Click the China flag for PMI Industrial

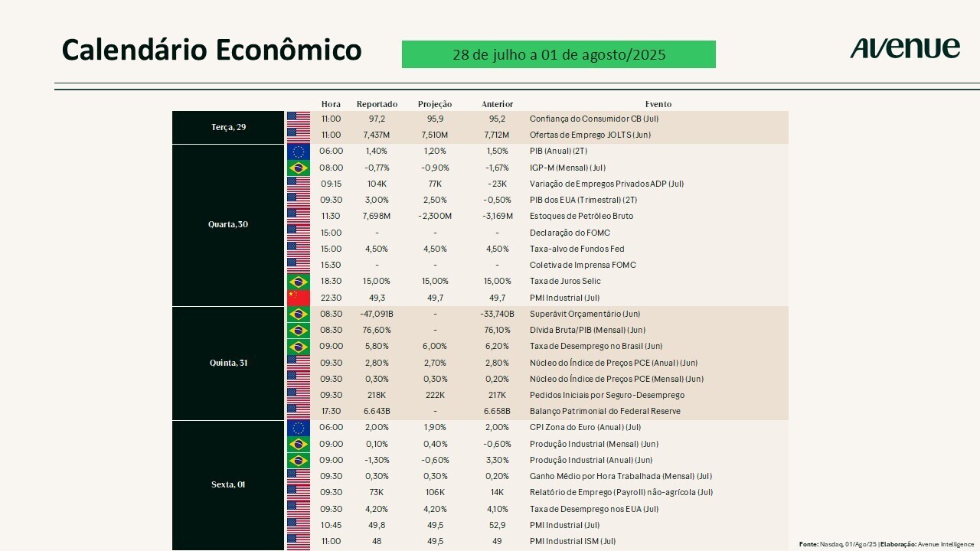[298, 298]
